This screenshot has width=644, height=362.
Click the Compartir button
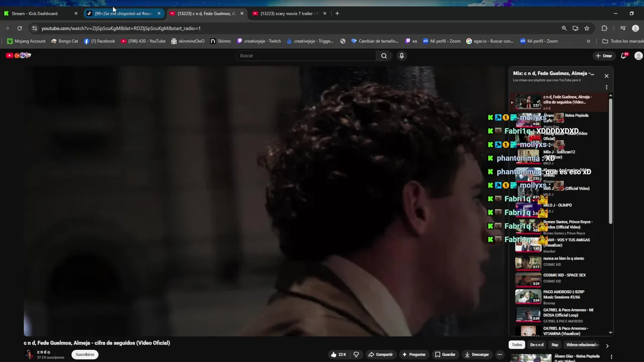tap(380, 354)
